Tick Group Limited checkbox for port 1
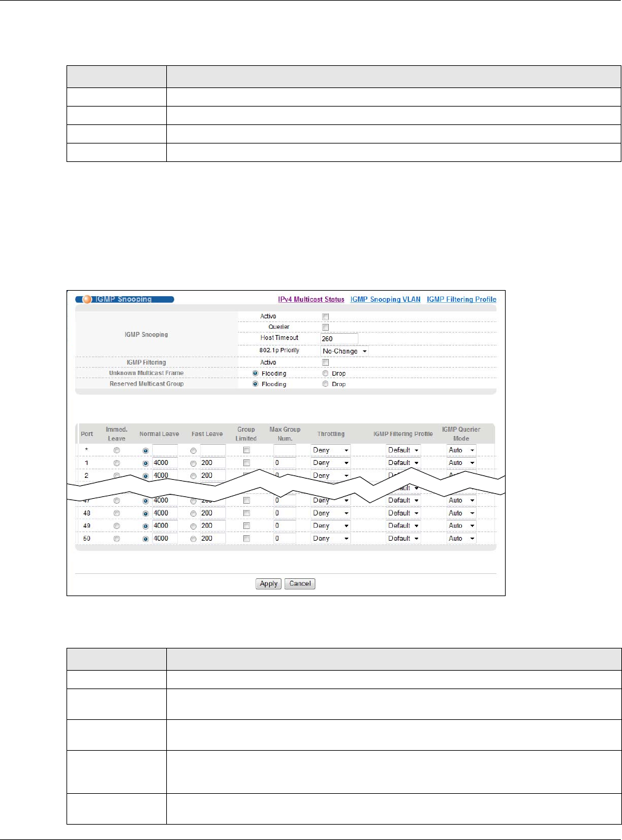Screen dimensions: 622x840 point(246,462)
